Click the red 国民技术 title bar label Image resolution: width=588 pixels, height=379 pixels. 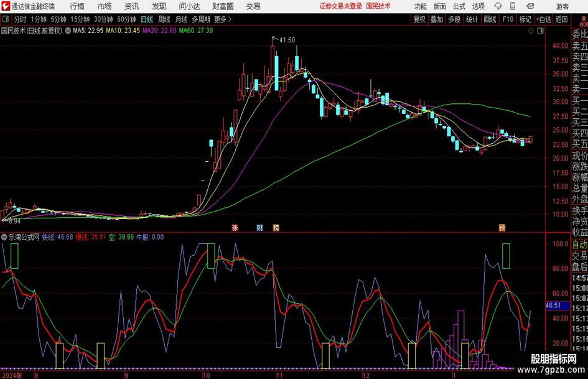pyautogui.click(x=378, y=6)
